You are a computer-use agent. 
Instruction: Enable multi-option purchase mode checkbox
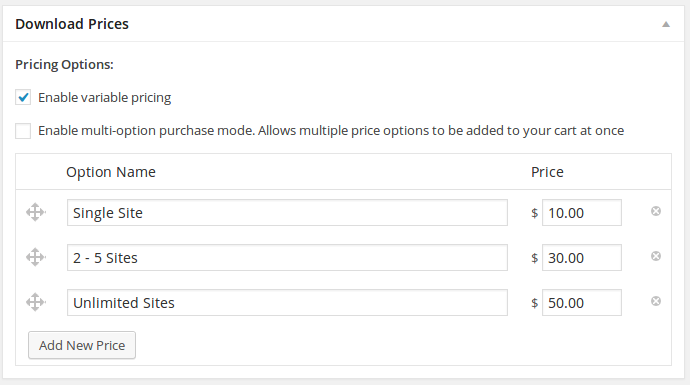pyautogui.click(x=23, y=131)
